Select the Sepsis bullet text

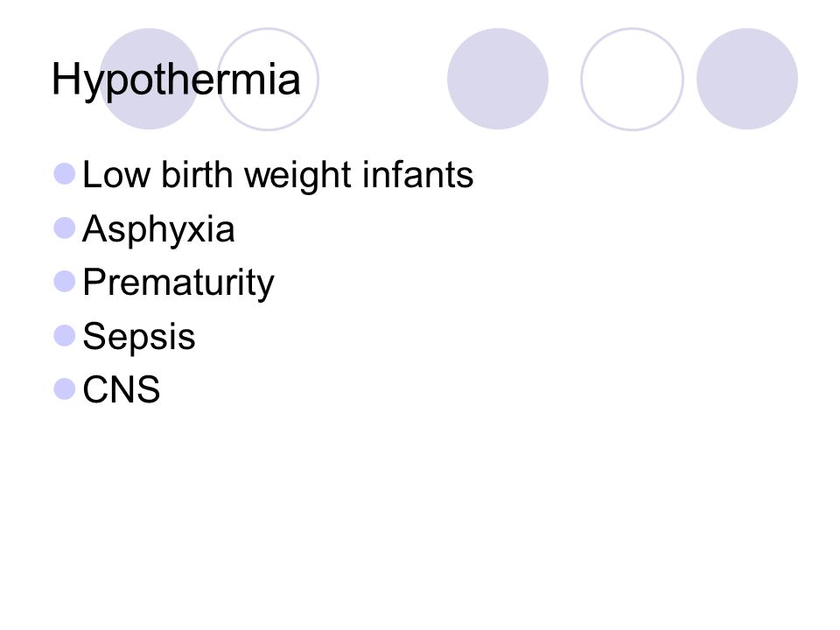[x=139, y=337]
